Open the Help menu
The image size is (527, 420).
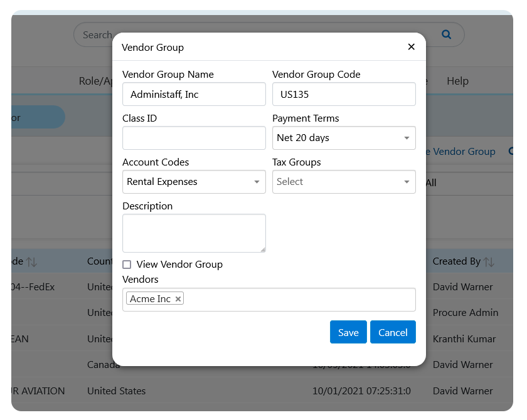point(457,81)
